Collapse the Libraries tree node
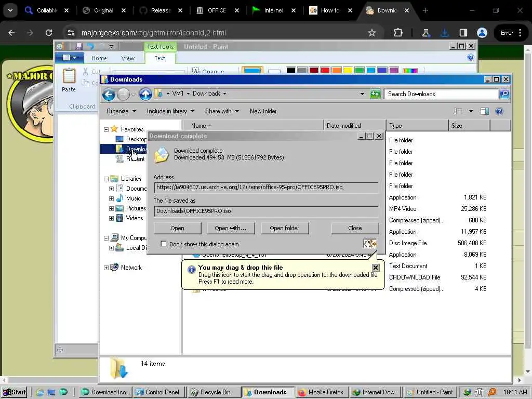This screenshot has width=532, height=399. [106, 179]
